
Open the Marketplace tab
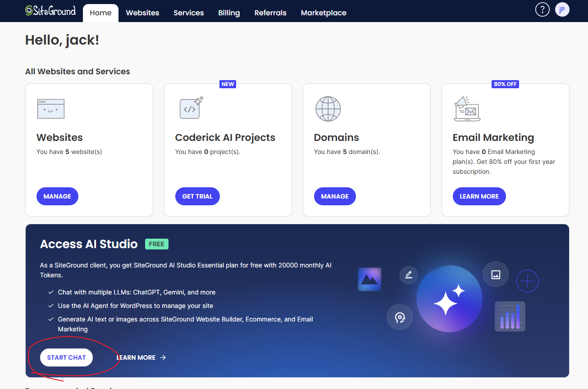coord(324,13)
